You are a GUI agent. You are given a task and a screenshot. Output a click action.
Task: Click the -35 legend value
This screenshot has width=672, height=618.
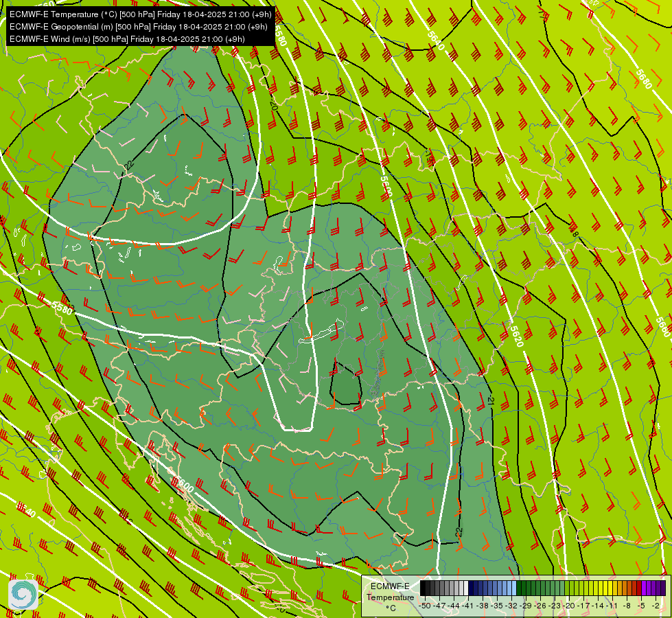[x=497, y=606]
